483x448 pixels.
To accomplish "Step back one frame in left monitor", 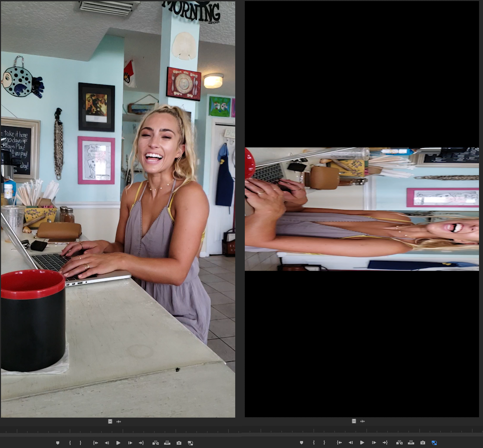I will [107, 443].
